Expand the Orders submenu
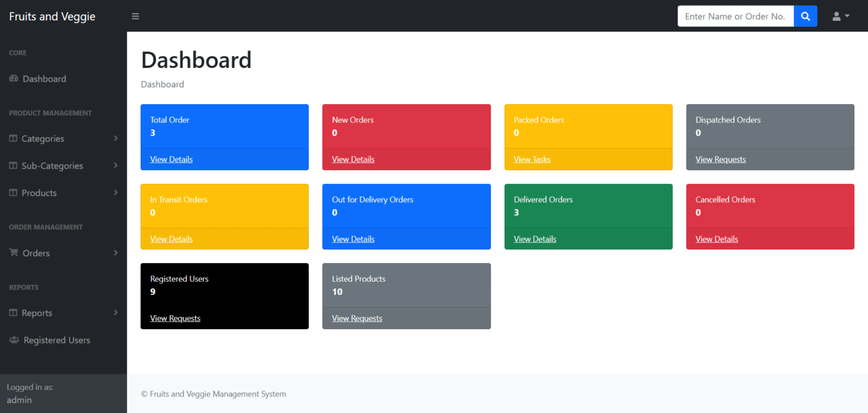 pos(116,253)
